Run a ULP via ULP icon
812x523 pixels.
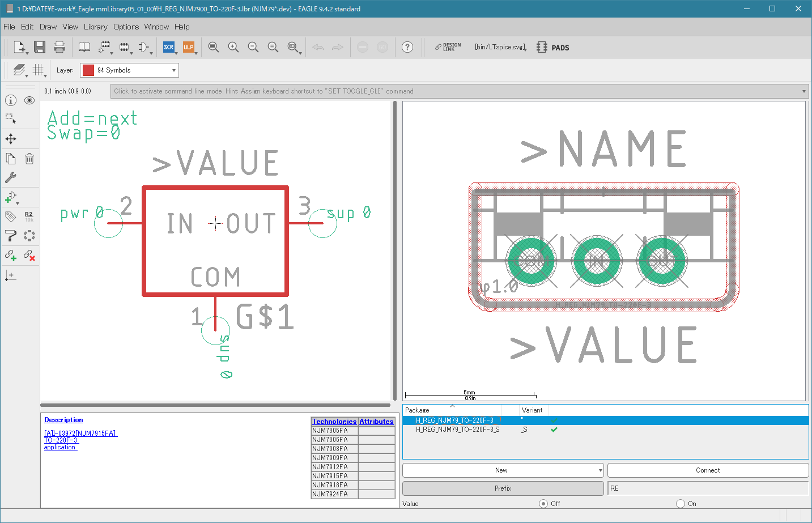pyautogui.click(x=189, y=47)
